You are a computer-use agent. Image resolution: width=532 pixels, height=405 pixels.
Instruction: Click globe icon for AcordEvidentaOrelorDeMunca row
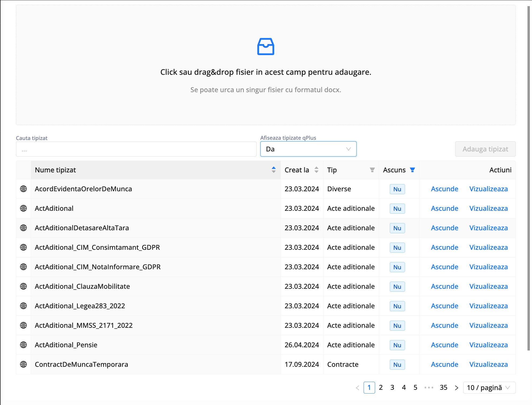pos(24,189)
